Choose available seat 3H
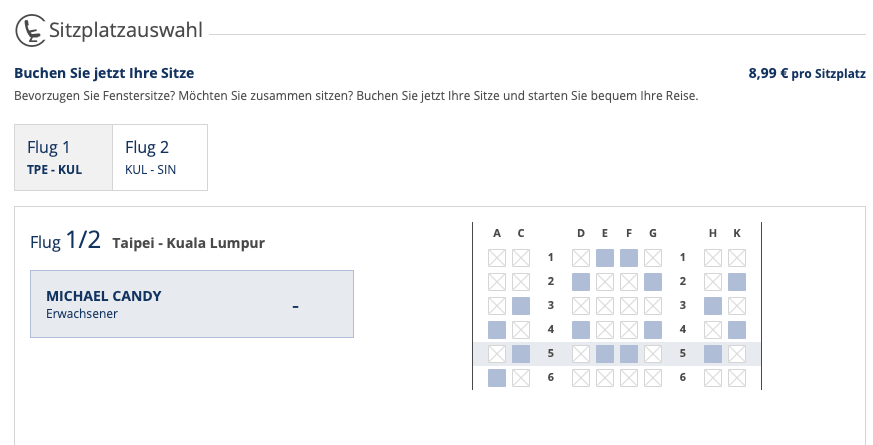The height and width of the screenshot is (445, 873). click(713, 306)
